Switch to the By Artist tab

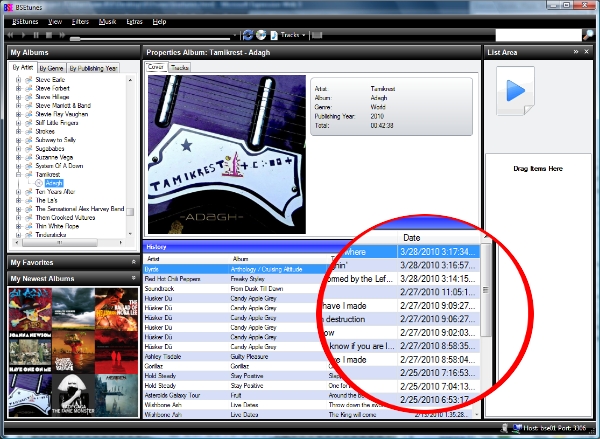pos(23,67)
